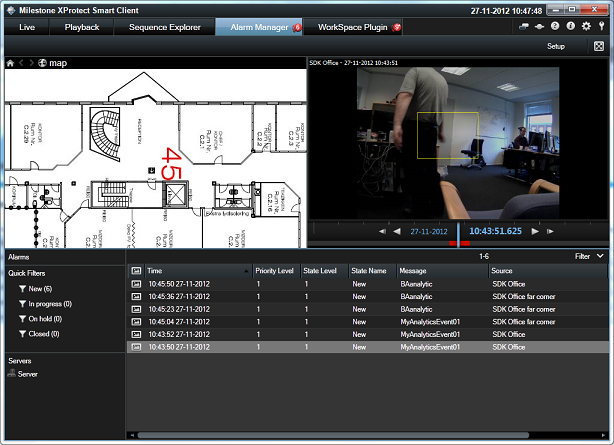The height and width of the screenshot is (445, 614).
Task: Sort alarms by State Level column
Action: (x=325, y=271)
